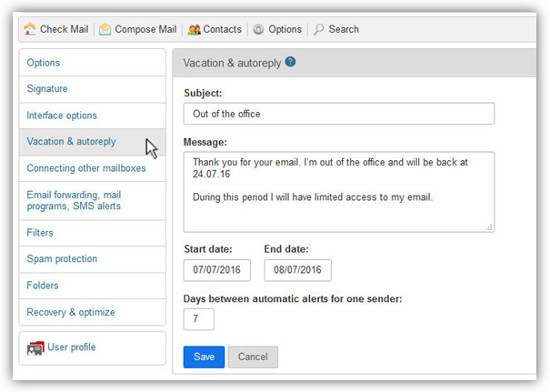Click the End date field
Image resolution: width=550 pixels, height=392 pixels.
coord(297,270)
